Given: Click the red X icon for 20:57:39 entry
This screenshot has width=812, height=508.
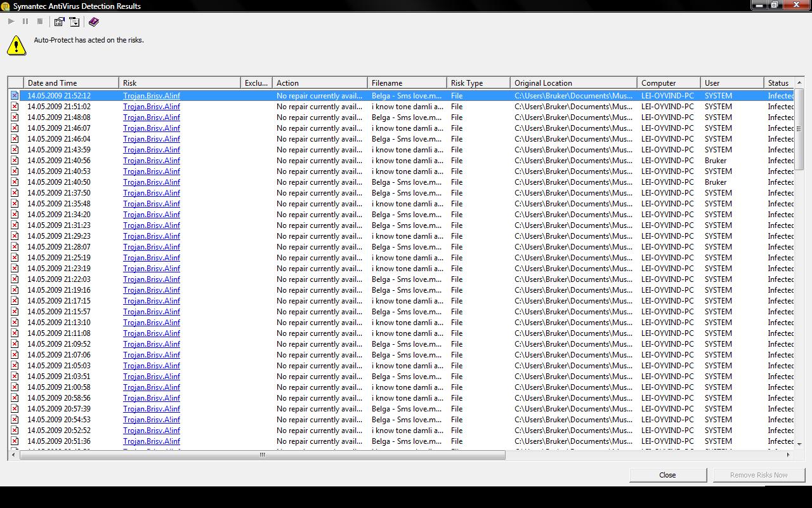Looking at the screenshot, I should 15,409.
